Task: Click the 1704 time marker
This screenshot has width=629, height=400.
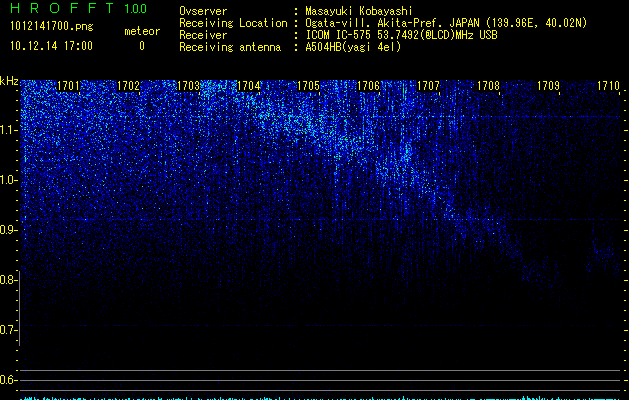Action: coord(248,86)
